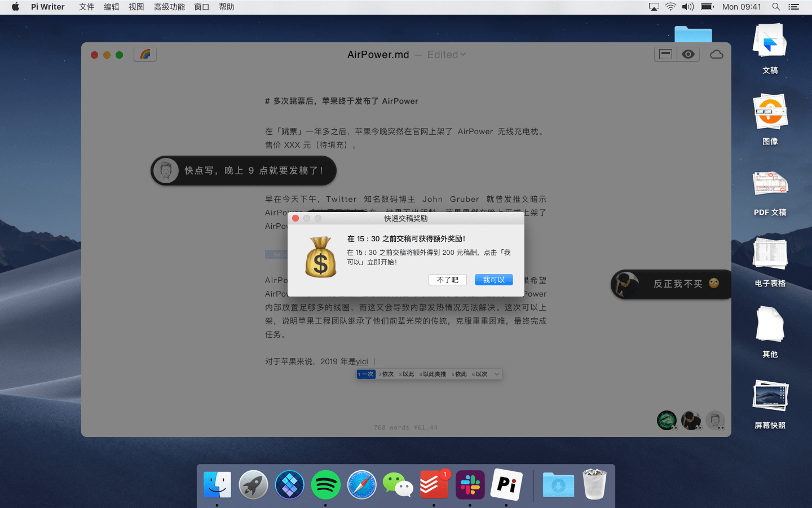Select candidate 依次 in input bar
The height and width of the screenshot is (508, 812).
point(387,374)
